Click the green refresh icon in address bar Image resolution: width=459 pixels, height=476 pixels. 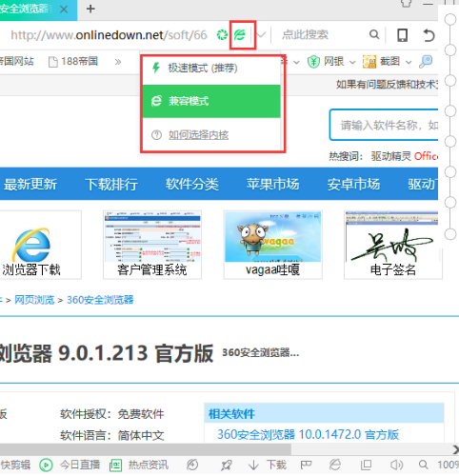click(x=222, y=34)
